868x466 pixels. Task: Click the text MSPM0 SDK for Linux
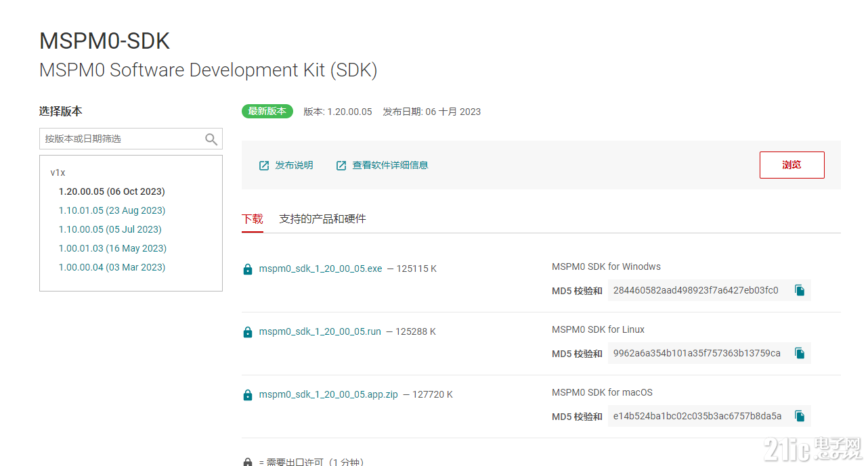(599, 329)
